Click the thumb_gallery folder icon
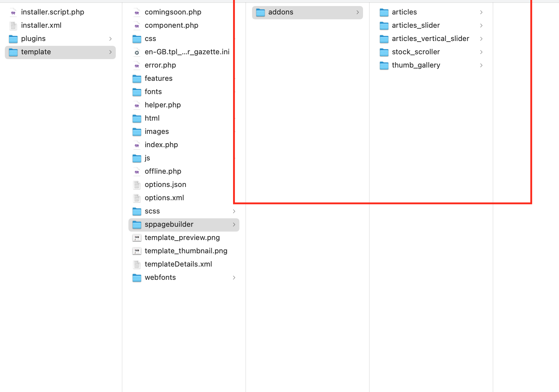The width and height of the screenshot is (559, 392). [x=384, y=65]
